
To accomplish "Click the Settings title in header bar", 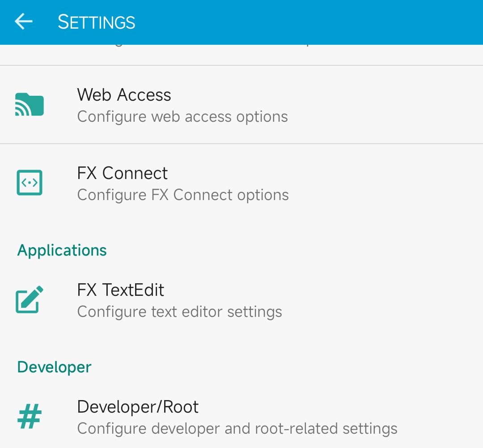I will [97, 22].
